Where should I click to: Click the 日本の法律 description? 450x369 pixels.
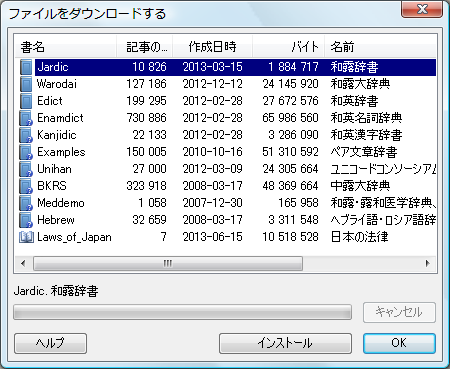359,237
